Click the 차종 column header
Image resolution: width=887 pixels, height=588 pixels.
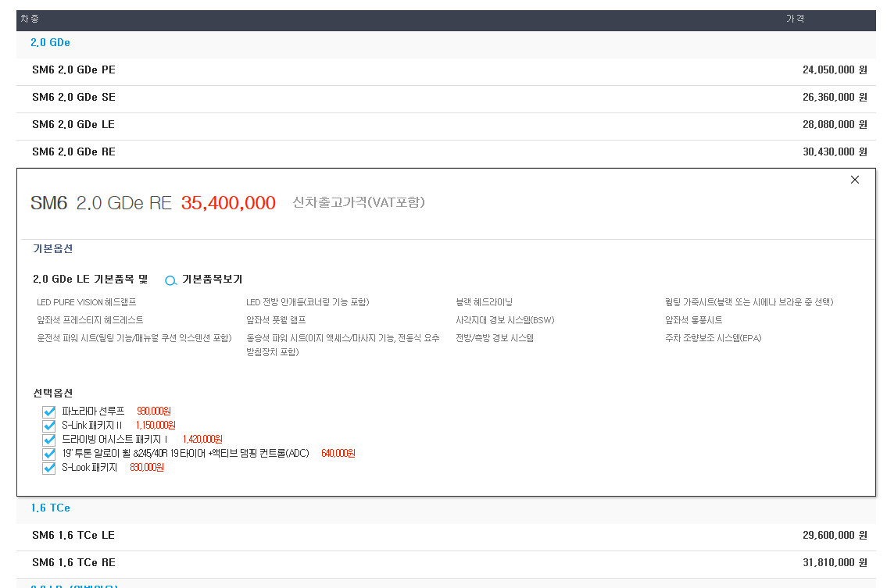pos(30,19)
